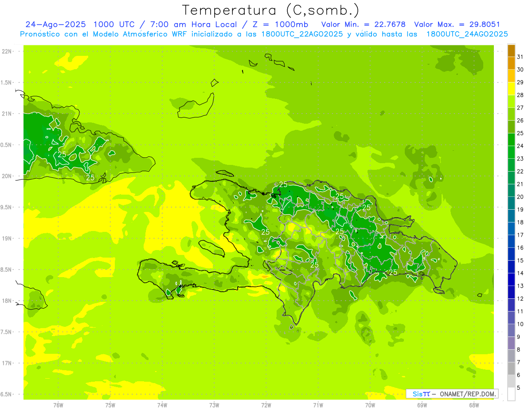
Task: Click the '22N' latitude label
Action: point(7,51)
